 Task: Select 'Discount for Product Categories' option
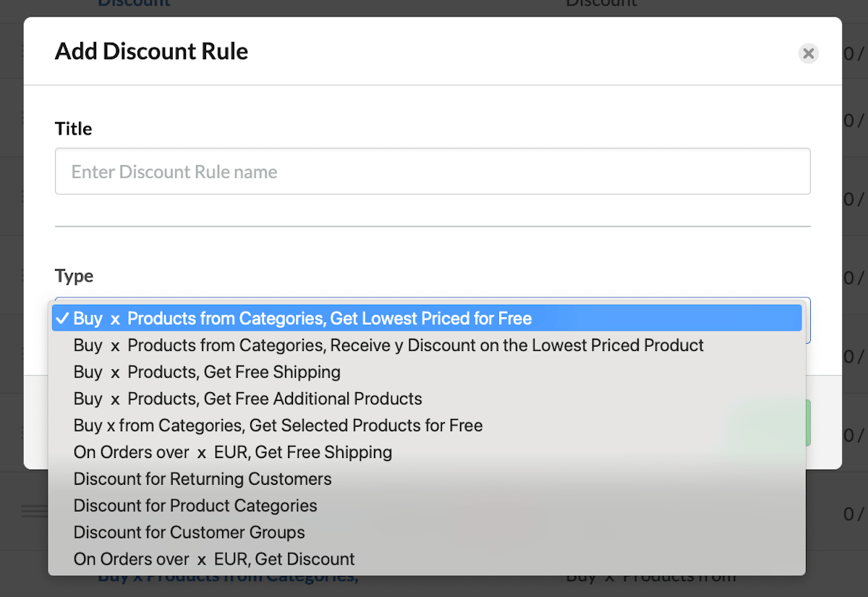(427, 506)
